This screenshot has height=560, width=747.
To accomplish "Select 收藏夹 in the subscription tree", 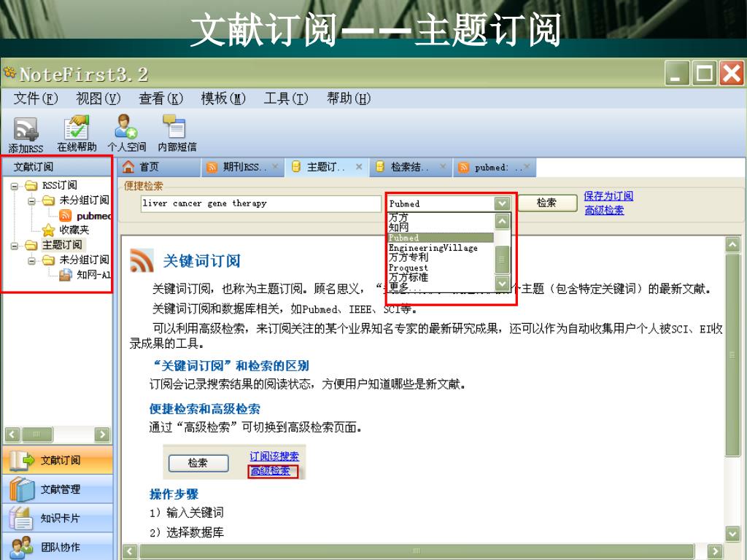I will [x=74, y=230].
